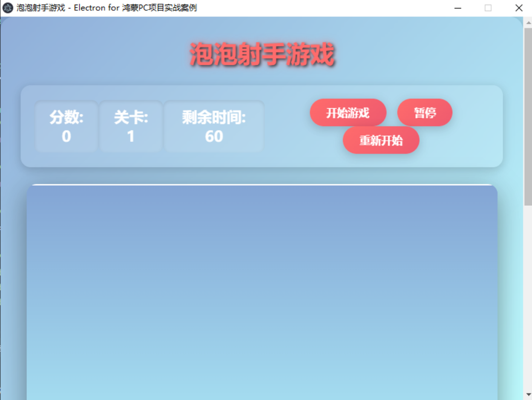Click the 暂停 pause button

[x=425, y=112]
